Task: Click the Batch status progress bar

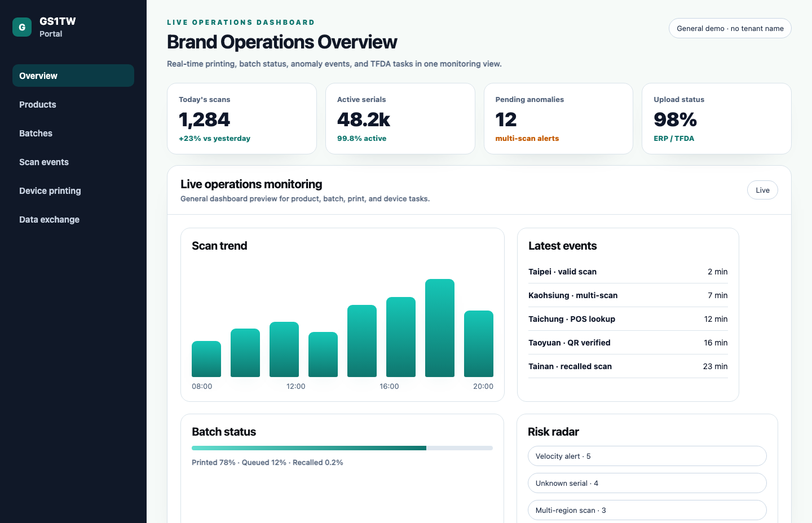Action: click(342, 448)
